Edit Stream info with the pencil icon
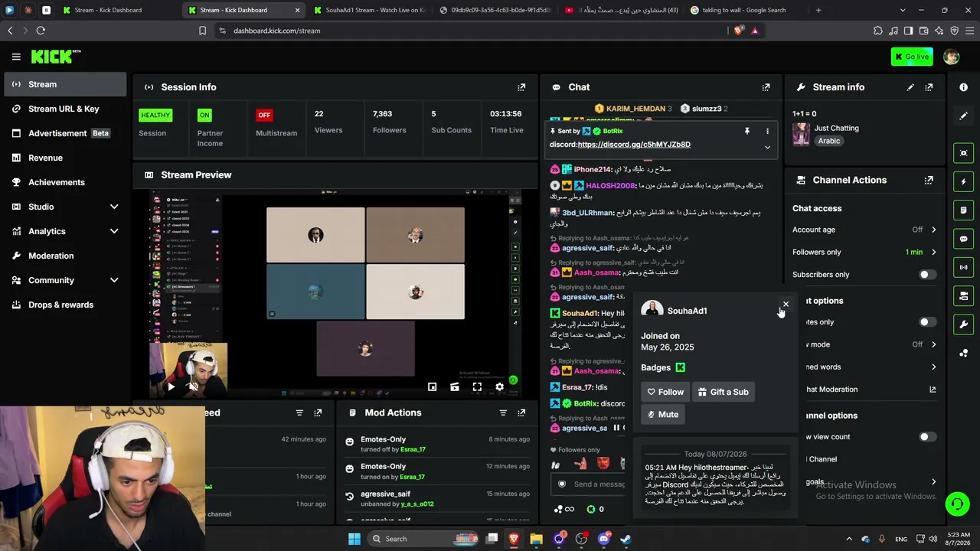Screen dimensions: 980x551 [910, 87]
